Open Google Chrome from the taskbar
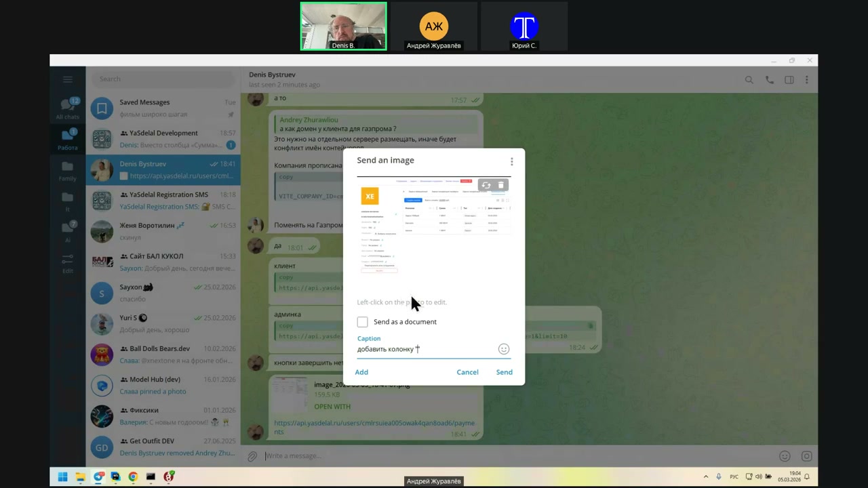The height and width of the screenshot is (488, 868). pyautogui.click(x=133, y=476)
